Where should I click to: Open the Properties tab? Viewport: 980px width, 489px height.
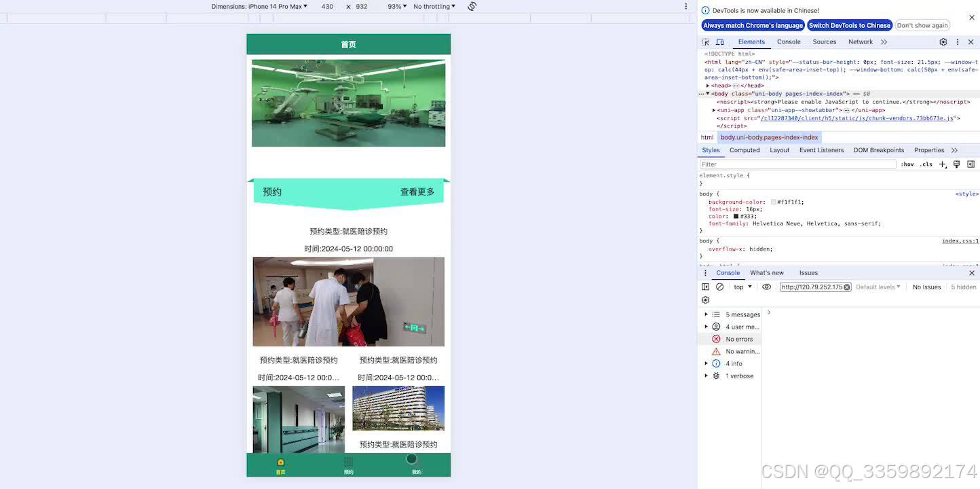(929, 150)
